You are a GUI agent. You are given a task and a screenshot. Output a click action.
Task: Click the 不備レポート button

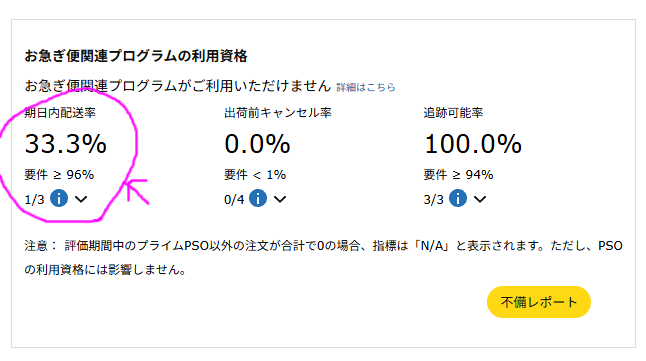click(539, 302)
